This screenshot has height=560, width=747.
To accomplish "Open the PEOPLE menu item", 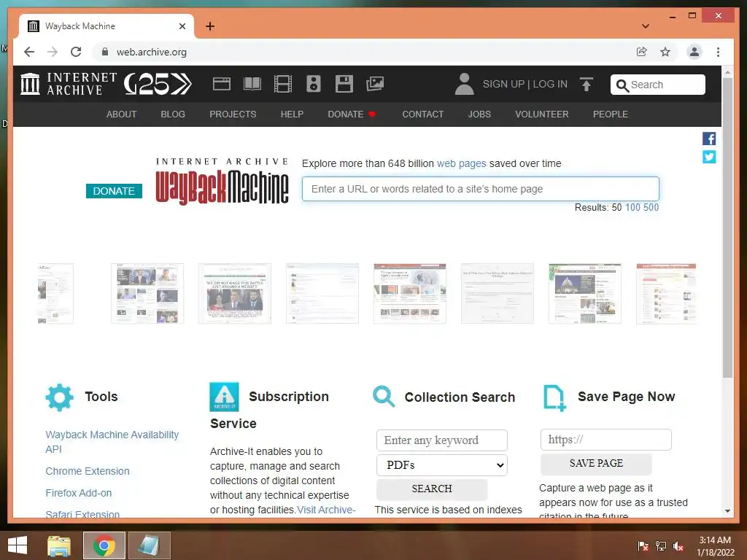I will coord(611,114).
